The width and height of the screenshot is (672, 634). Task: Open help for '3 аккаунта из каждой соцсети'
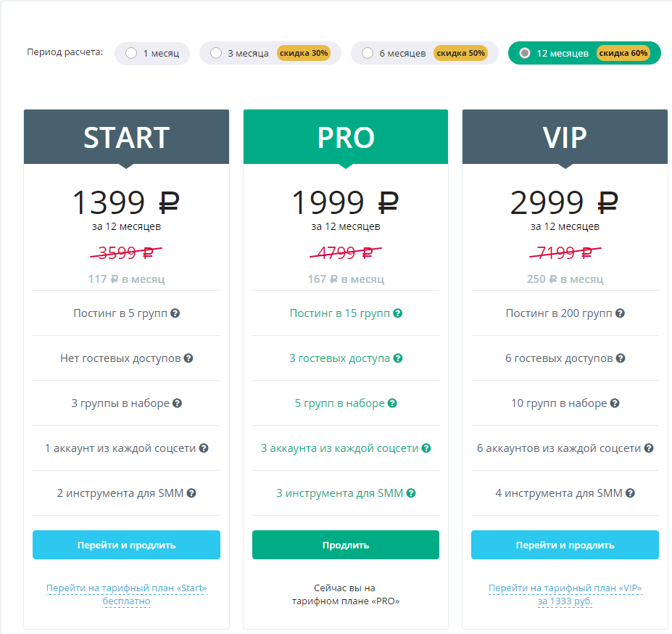426,448
